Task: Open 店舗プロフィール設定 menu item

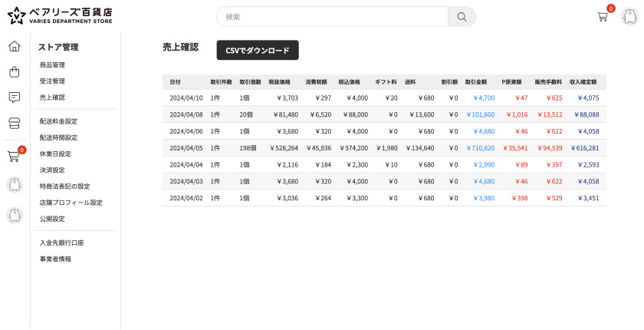Action: [71, 203]
